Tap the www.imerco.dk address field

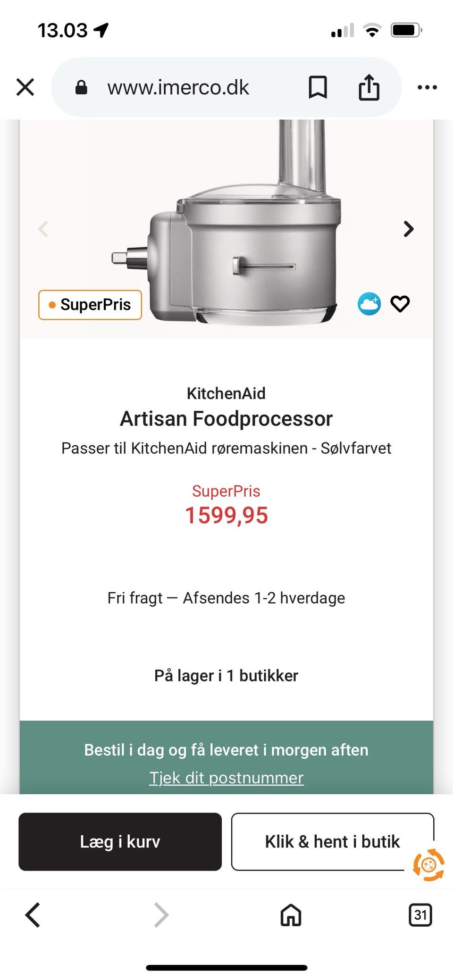178,88
